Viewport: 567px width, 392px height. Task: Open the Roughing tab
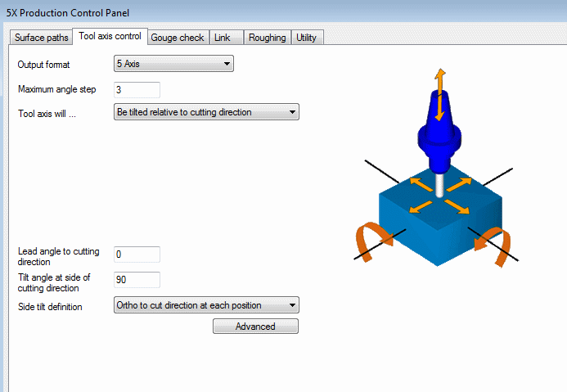coord(267,38)
